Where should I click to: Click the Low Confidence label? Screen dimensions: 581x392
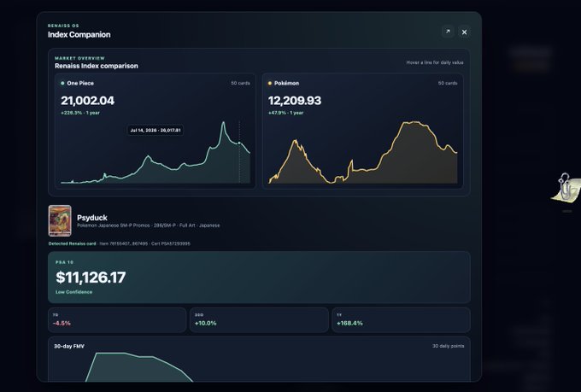[x=73, y=292]
